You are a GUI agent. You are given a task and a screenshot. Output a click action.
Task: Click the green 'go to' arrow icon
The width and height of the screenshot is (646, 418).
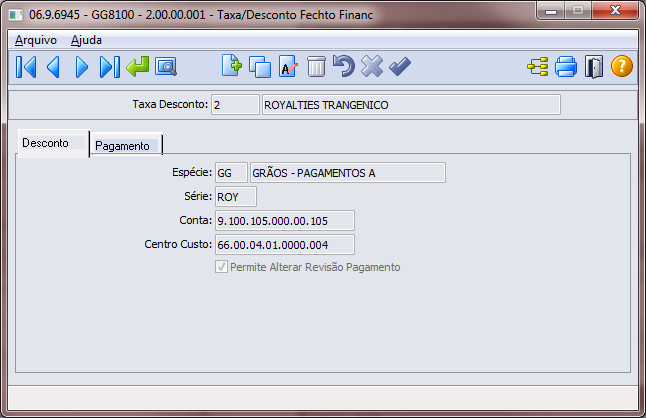(x=138, y=67)
